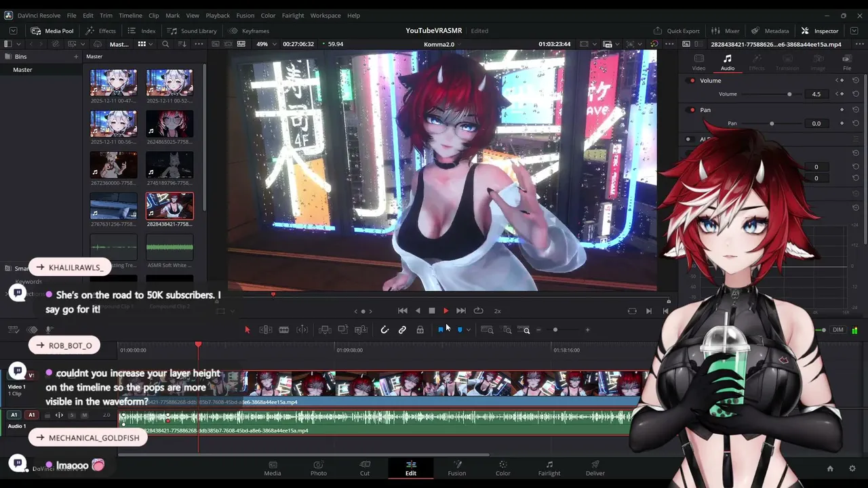Select the Master bin in the Bins list
The height and width of the screenshot is (488, 868).
pos(41,70)
